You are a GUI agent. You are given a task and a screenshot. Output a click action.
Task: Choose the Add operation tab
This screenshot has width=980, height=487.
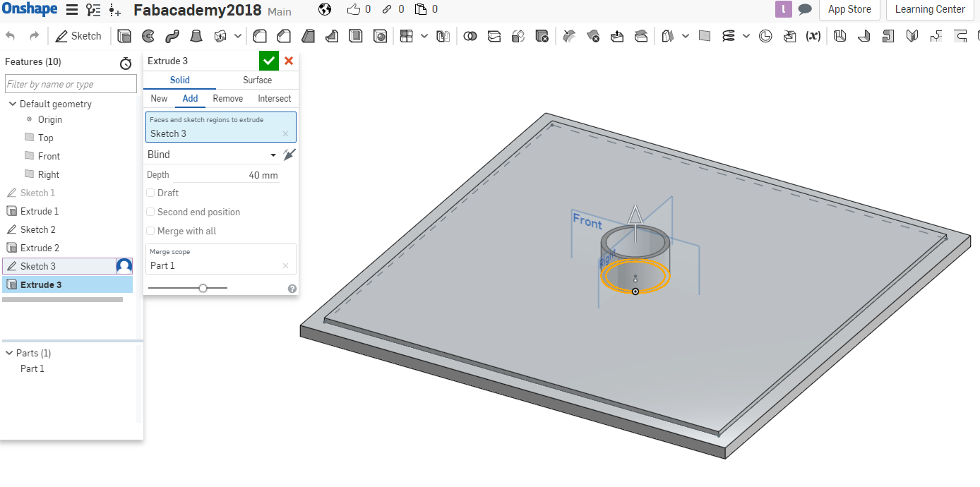tap(191, 98)
